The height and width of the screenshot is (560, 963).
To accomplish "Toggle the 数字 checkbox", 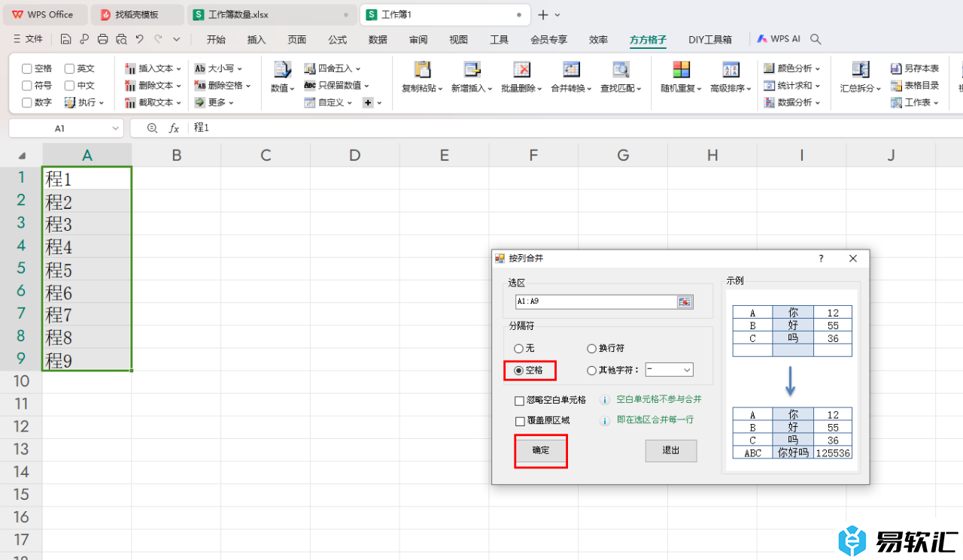I will (x=27, y=102).
